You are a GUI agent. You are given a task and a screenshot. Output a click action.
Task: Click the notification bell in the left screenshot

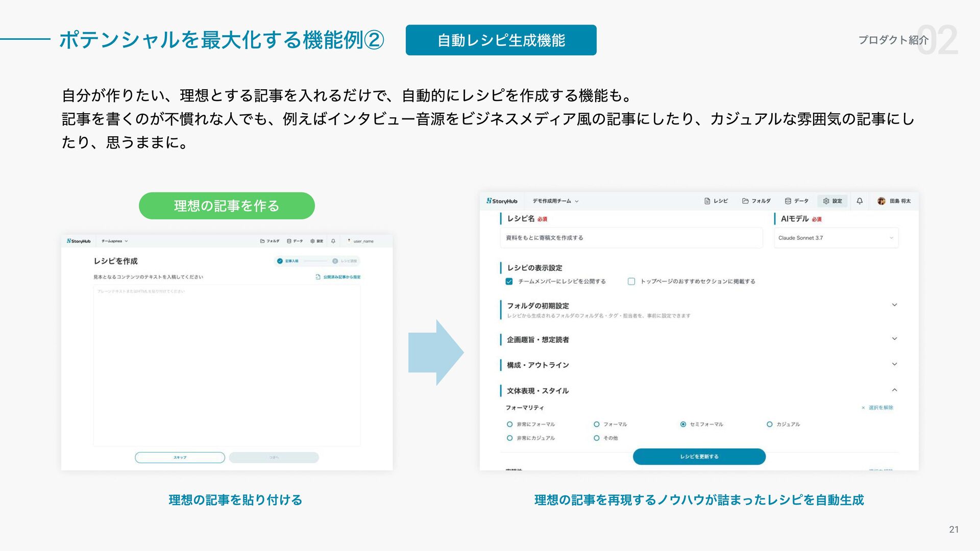coord(333,241)
